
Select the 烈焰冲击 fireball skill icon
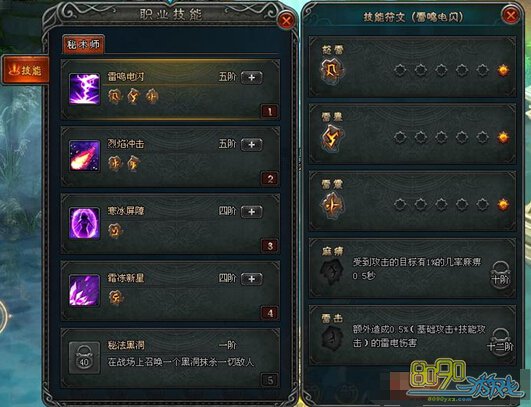pyautogui.click(x=85, y=156)
